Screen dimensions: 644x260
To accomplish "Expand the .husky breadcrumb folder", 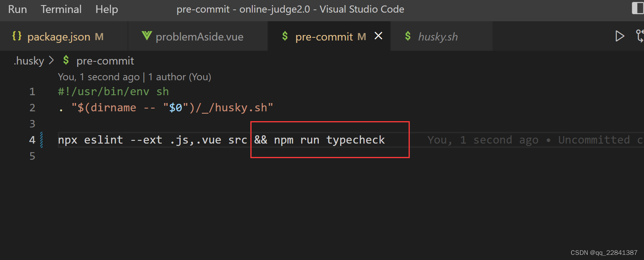I will pyautogui.click(x=29, y=61).
